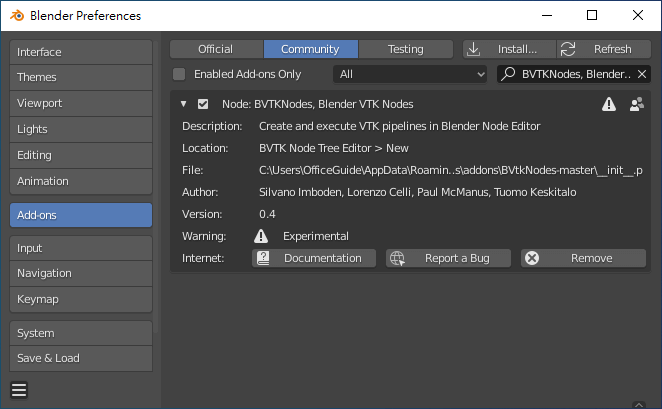Select the Community add-ons filter
Viewport: 662px width, 409px height.
tap(311, 49)
